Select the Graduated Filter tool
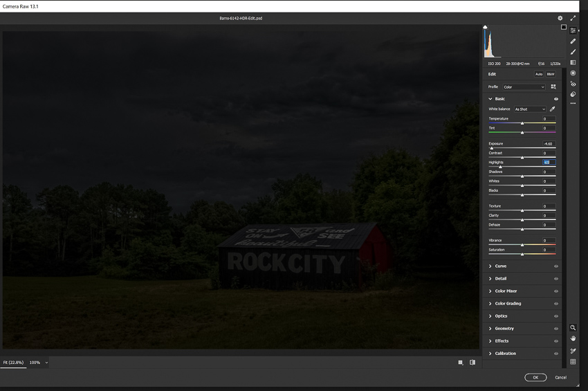588x391 pixels. (x=573, y=62)
